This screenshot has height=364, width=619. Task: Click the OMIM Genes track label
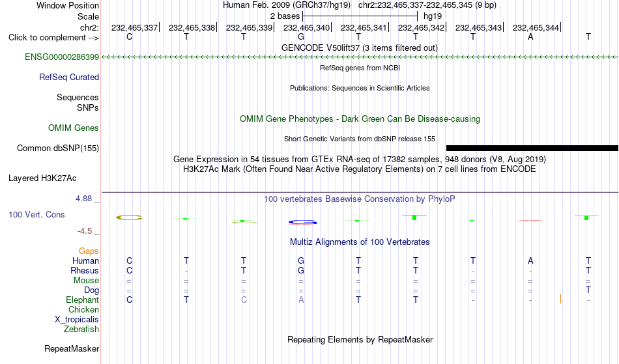73,128
